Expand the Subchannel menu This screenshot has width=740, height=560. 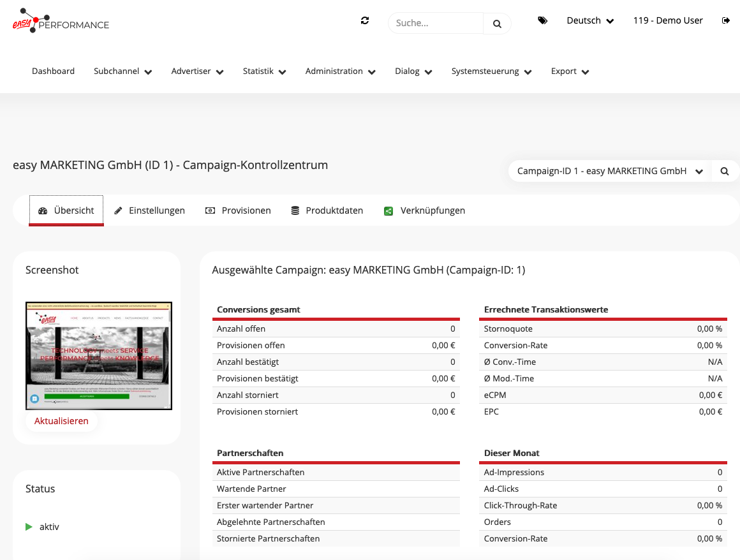(x=122, y=71)
